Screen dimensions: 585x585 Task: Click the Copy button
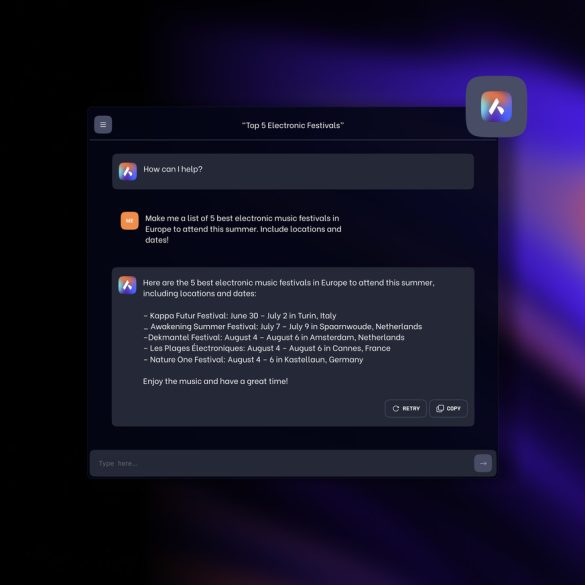pos(448,409)
